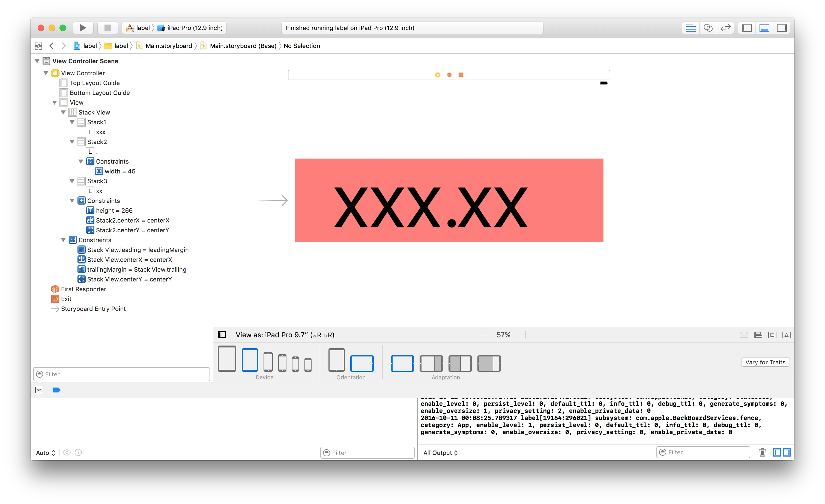The height and width of the screenshot is (504, 825).
Task: Click the Add New Constraints (pin) icon
Action: click(x=772, y=335)
